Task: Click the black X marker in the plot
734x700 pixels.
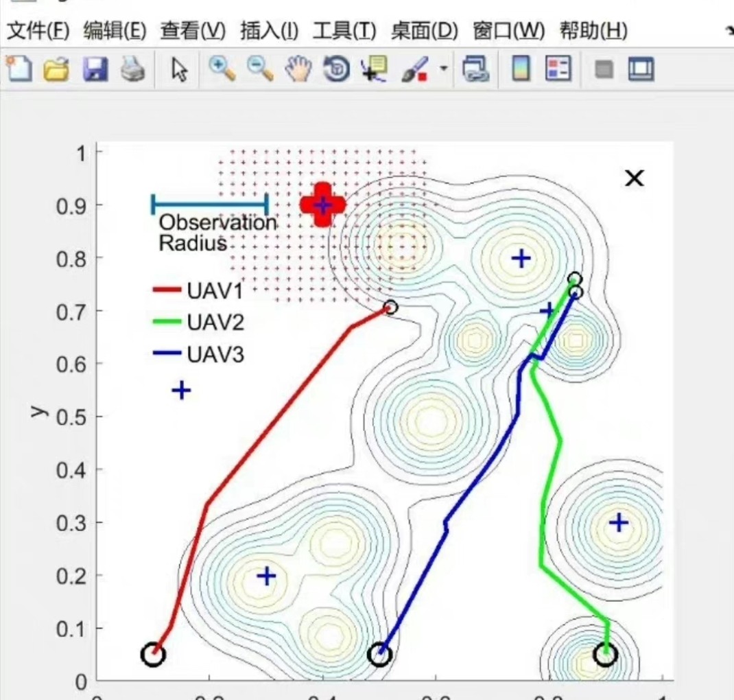Action: click(x=635, y=178)
